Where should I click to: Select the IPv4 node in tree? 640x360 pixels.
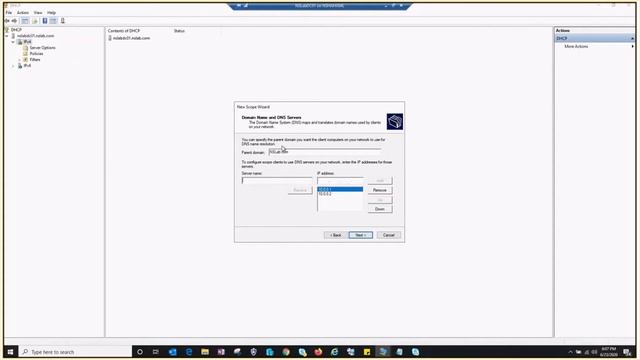pos(27,42)
